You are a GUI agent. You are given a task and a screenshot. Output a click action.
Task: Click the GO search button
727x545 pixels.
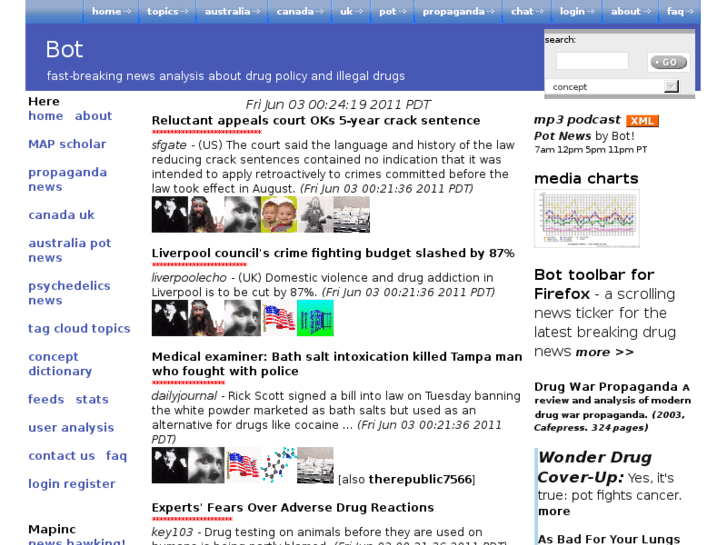669,62
